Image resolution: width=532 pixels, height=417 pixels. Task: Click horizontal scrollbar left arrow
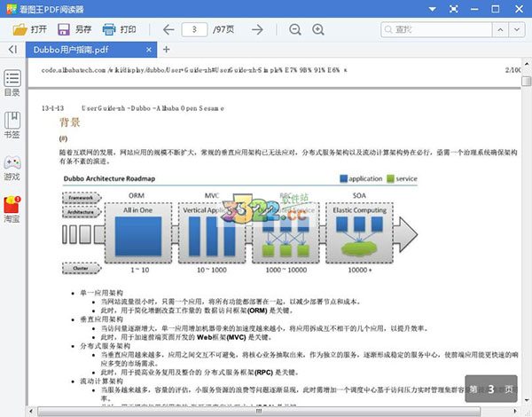click(31, 411)
